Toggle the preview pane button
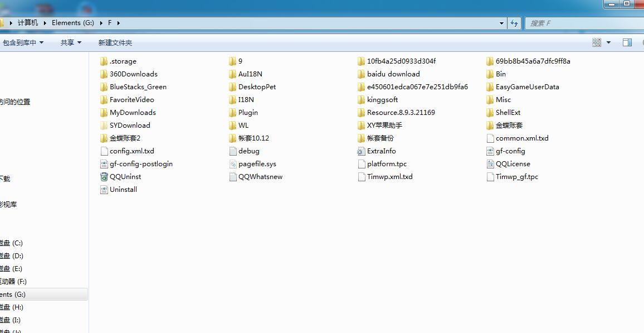The width and height of the screenshot is (644, 333). (627, 42)
